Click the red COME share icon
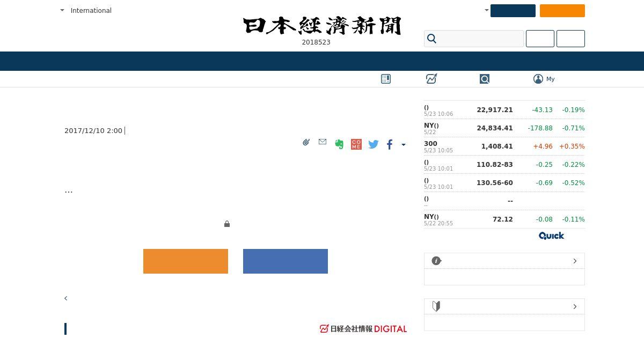This screenshot has height=338, width=644. point(356,144)
